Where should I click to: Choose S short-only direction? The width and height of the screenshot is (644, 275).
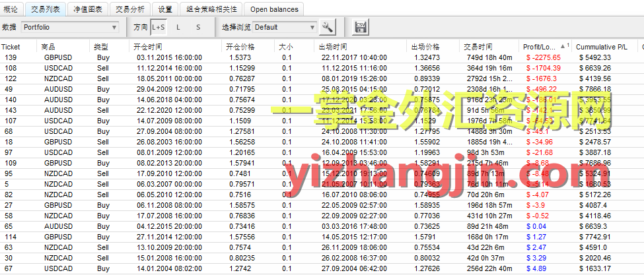point(198,27)
